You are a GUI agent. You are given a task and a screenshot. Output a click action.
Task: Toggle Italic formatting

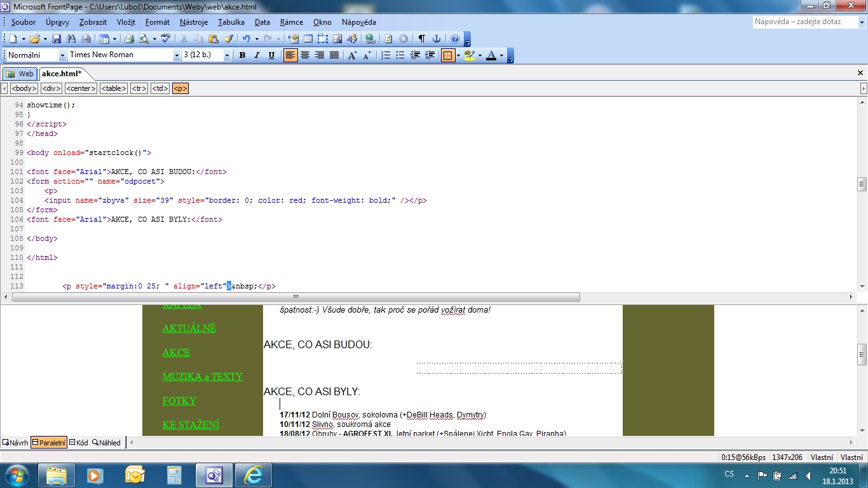coord(257,55)
